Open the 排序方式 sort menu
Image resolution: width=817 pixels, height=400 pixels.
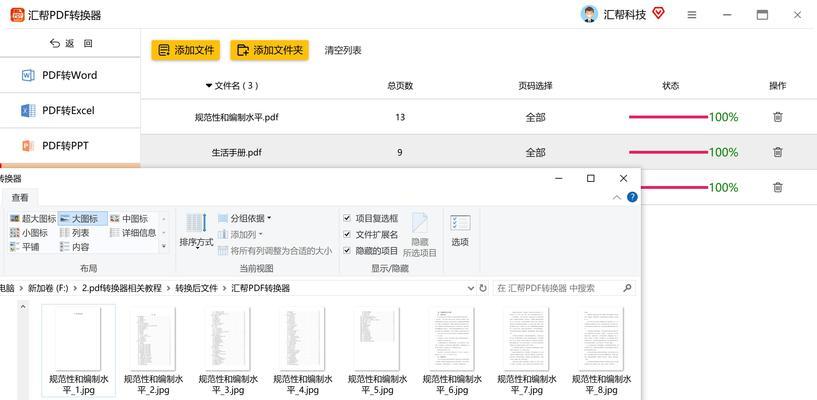196,231
